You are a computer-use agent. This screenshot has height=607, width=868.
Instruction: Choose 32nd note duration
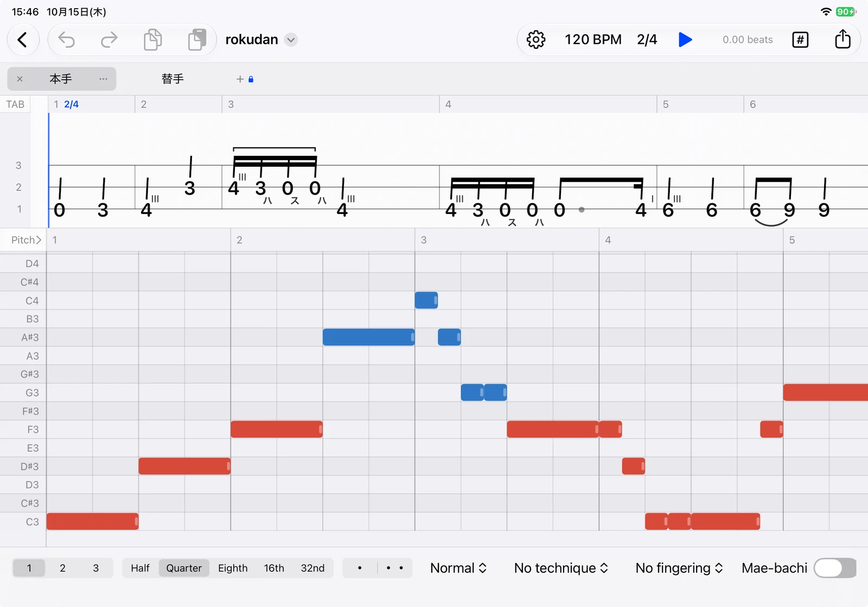(x=312, y=568)
